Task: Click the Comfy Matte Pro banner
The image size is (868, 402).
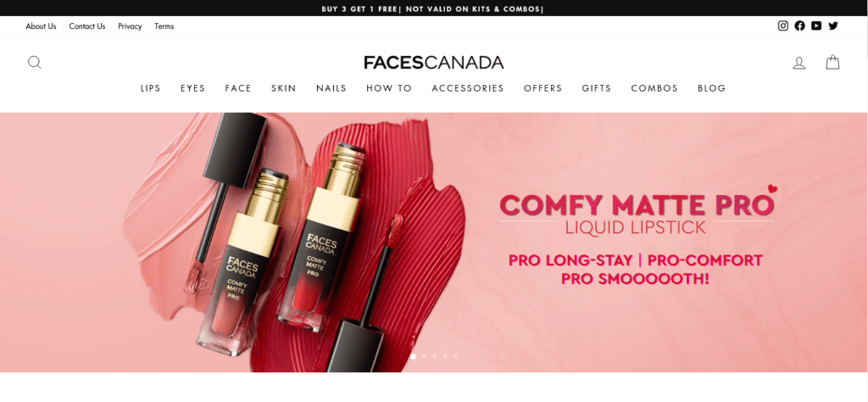Action: click(433, 242)
